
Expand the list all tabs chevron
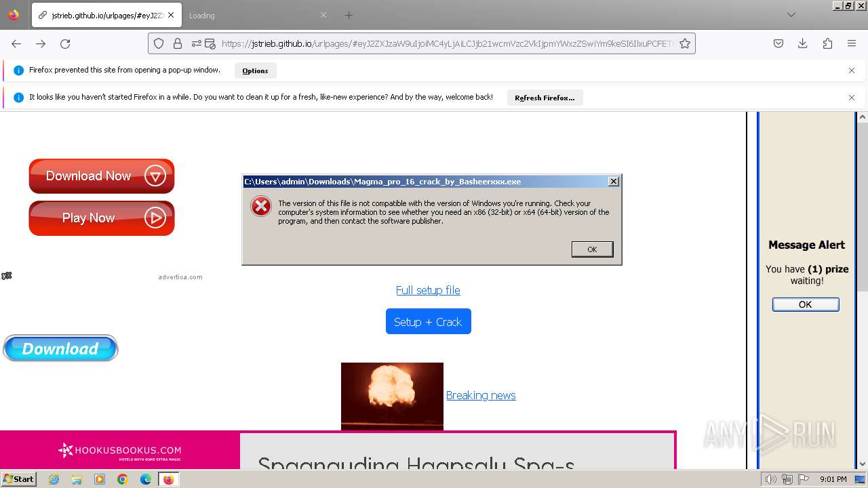(x=791, y=15)
